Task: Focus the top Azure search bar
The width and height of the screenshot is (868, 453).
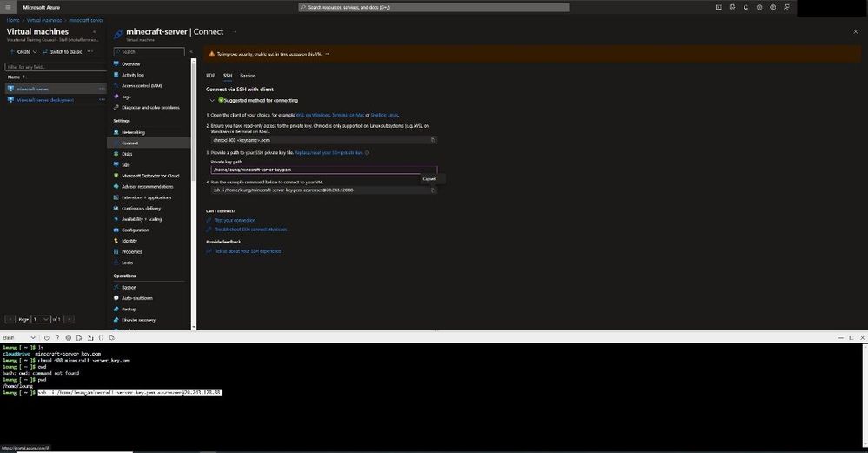Action: click(434, 7)
